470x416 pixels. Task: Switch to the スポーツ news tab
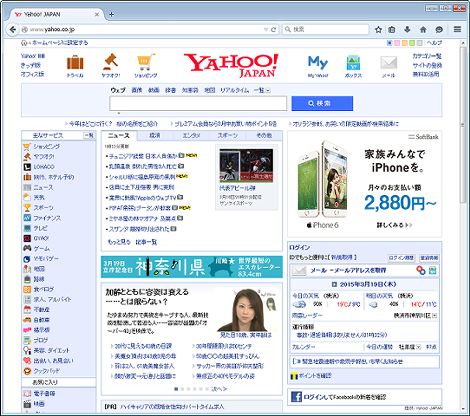click(228, 135)
